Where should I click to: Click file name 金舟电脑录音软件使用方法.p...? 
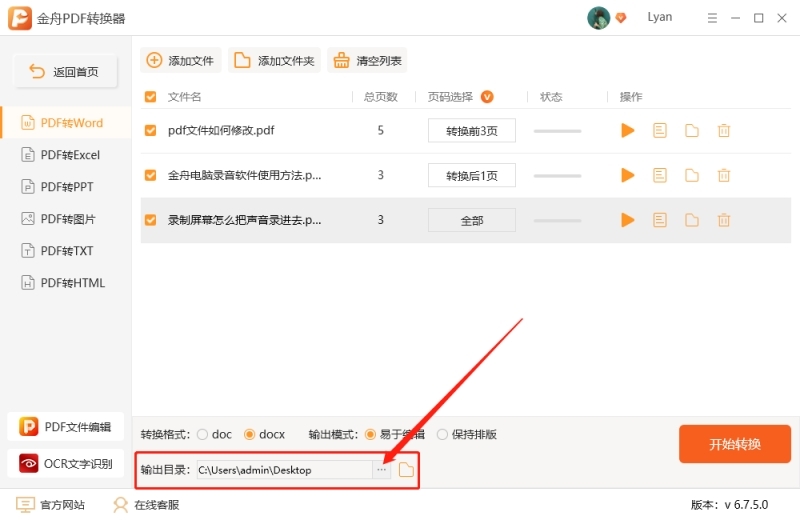pos(244,176)
